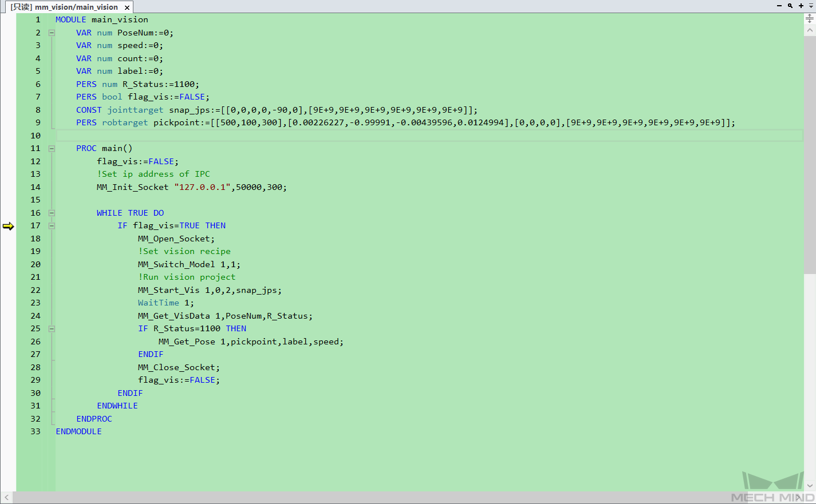Viewport: 816px width, 504px height.
Task: Click 'ENDIF' on line 27
Action: coord(151,354)
